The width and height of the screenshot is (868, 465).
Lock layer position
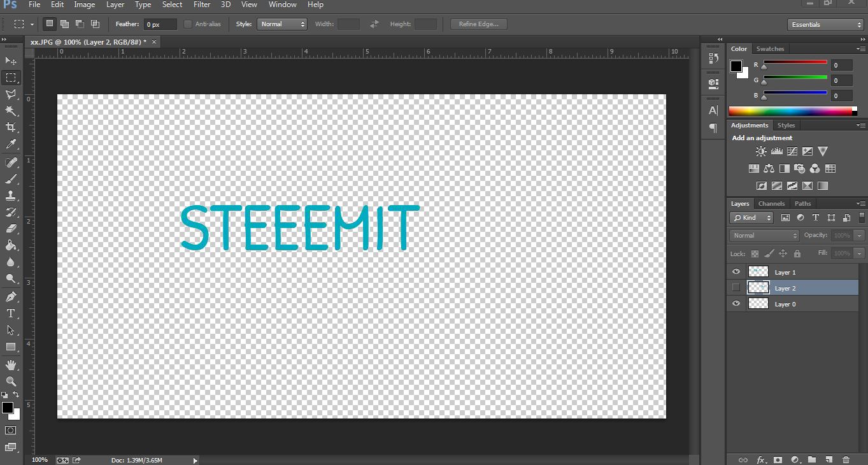point(783,254)
